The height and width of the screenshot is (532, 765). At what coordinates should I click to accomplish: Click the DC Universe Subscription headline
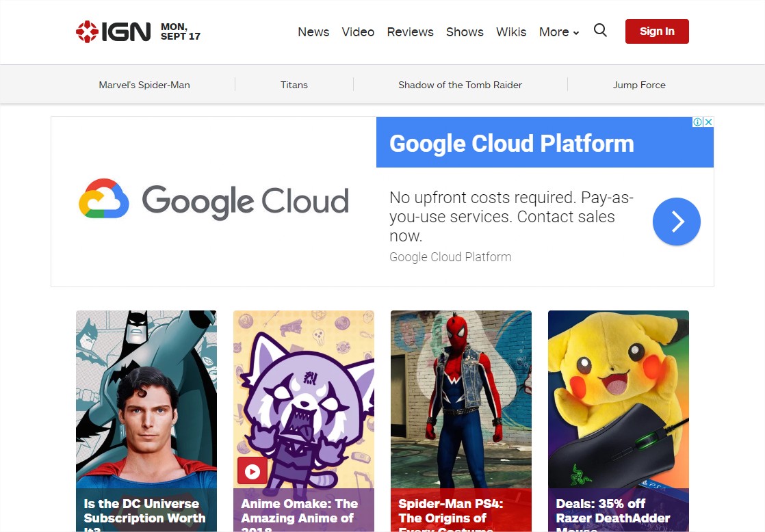[144, 514]
